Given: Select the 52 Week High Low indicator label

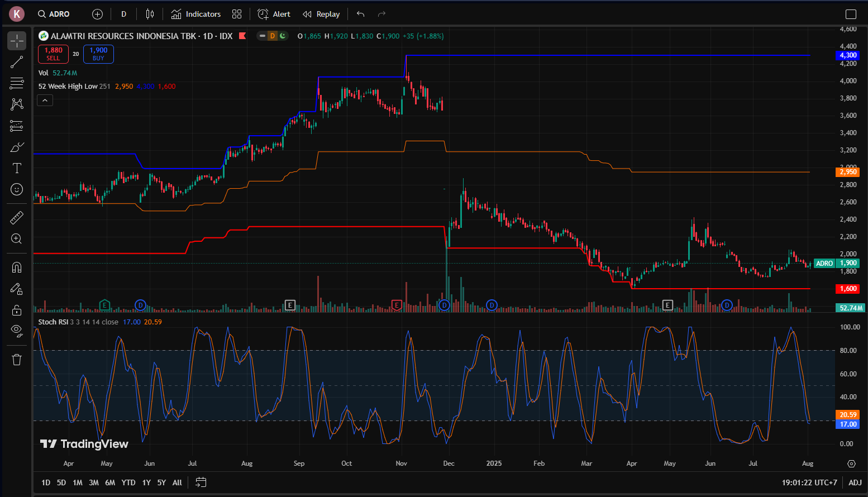Looking at the screenshot, I should click(x=68, y=87).
